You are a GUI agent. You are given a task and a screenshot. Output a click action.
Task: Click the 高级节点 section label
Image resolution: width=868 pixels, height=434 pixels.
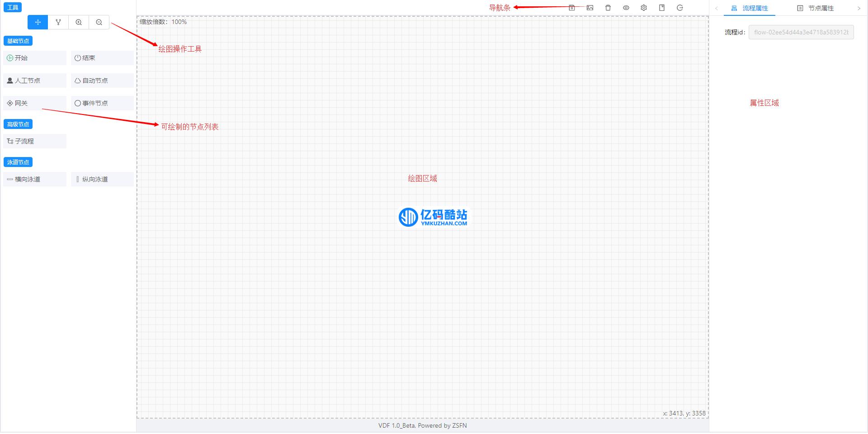(x=18, y=124)
